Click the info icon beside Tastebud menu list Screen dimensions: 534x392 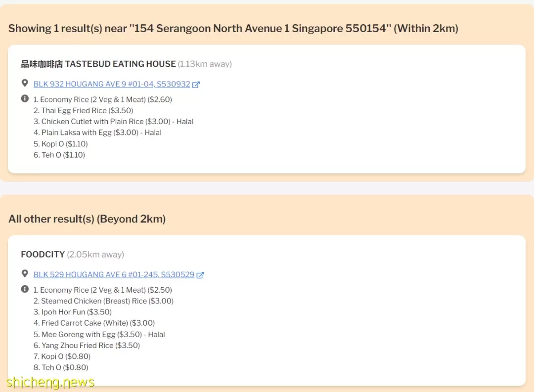[25, 98]
